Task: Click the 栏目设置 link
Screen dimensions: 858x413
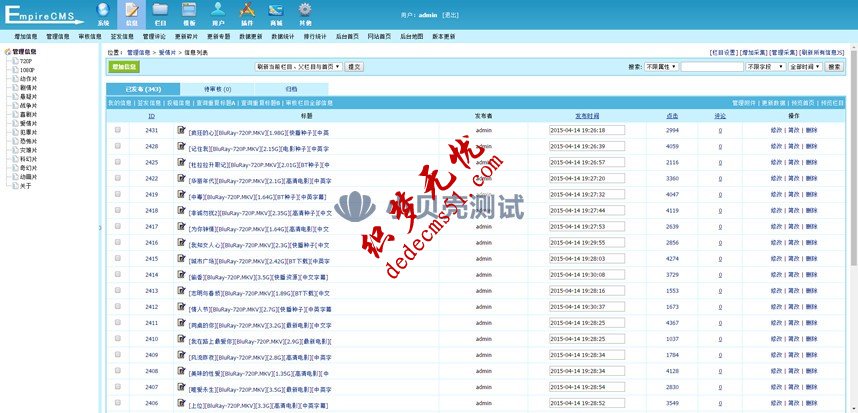Action: pyautogui.click(x=723, y=53)
